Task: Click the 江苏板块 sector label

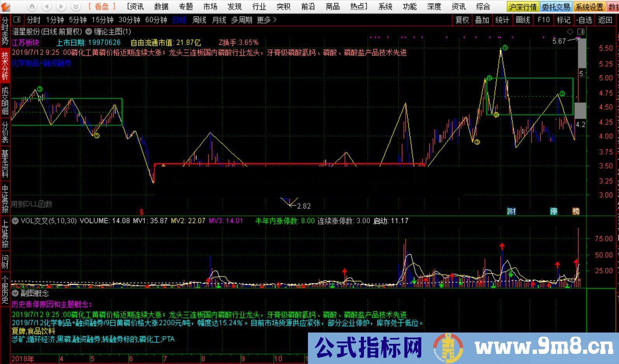Action: (26, 43)
